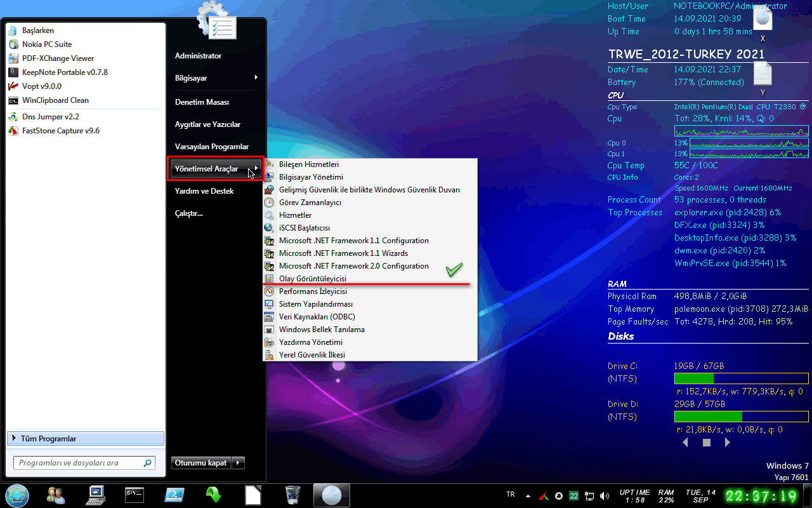Click the Dns Jumper v2.2 icon

(13, 117)
